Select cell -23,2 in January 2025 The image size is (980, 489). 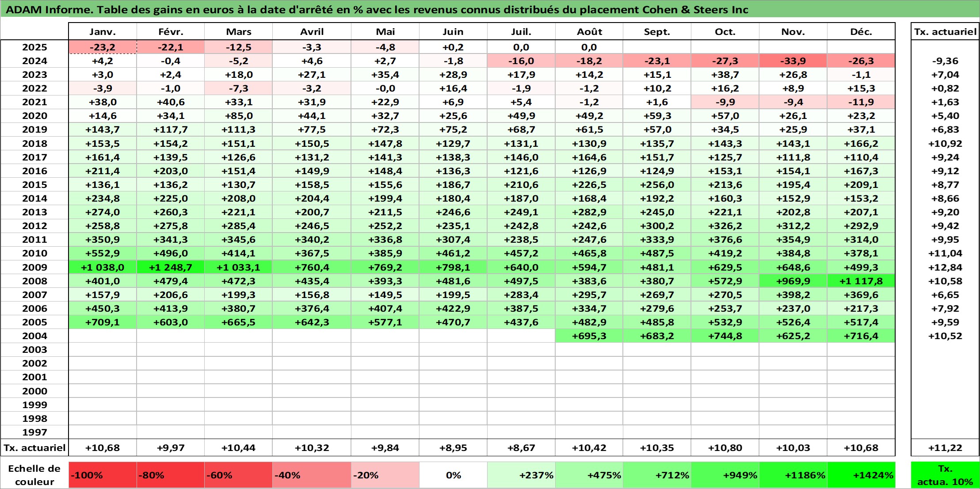pos(103,47)
